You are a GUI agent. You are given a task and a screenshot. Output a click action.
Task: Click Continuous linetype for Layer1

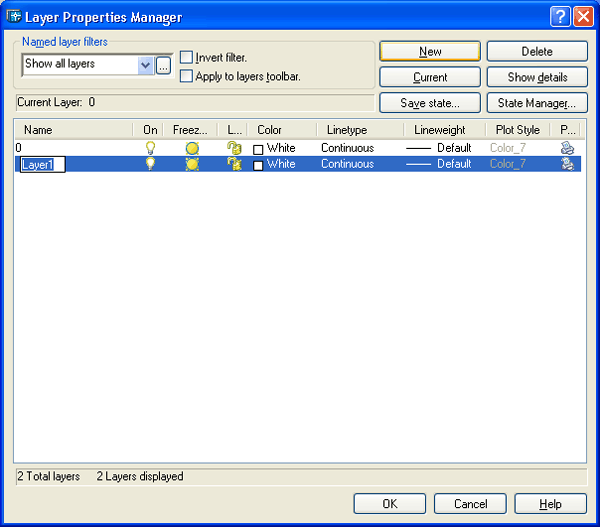pos(347,164)
